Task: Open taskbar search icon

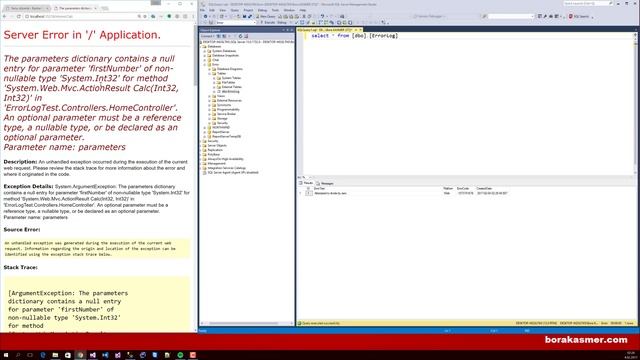Action: [x=18, y=355]
